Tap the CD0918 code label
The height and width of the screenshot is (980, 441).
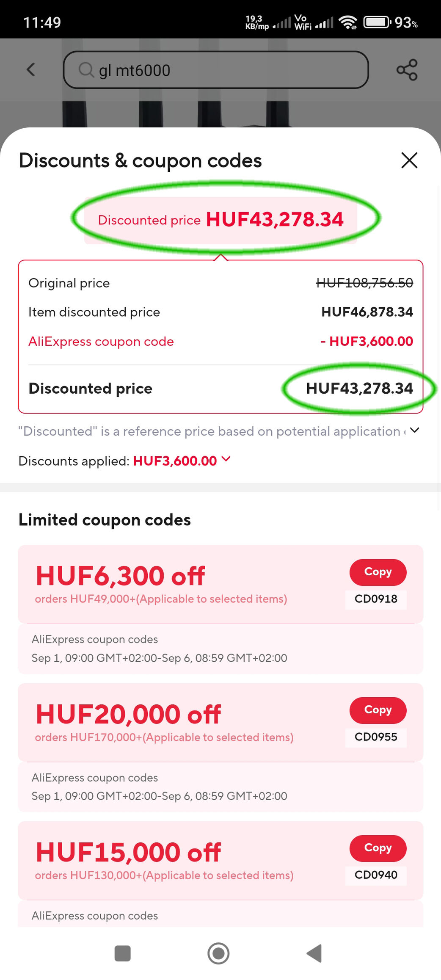tap(376, 599)
